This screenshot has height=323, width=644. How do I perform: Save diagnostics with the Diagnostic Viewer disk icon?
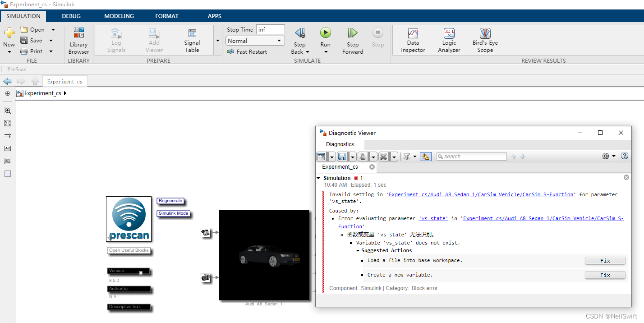(x=342, y=157)
